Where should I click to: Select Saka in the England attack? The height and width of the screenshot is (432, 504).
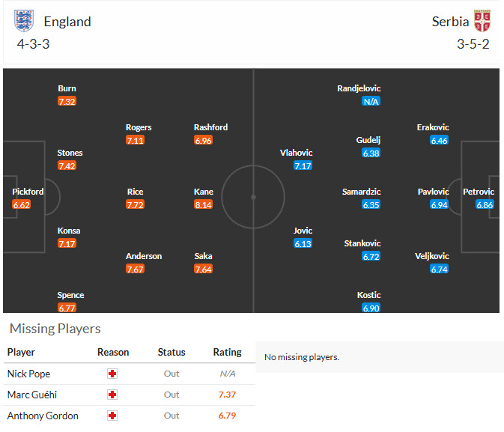(203, 256)
